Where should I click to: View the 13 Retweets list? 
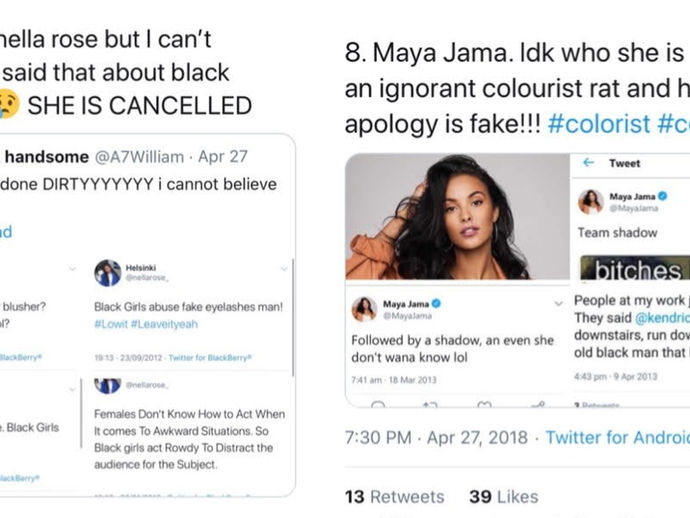pos(395,497)
